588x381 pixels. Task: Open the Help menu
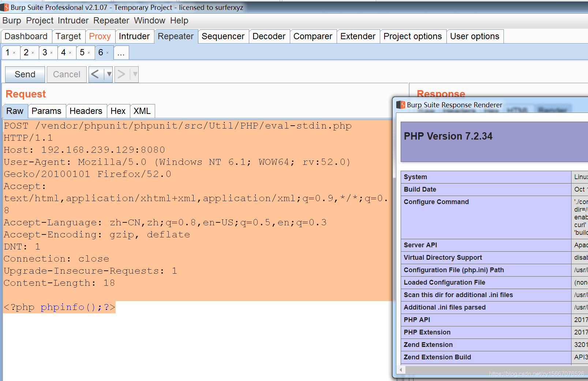click(179, 21)
